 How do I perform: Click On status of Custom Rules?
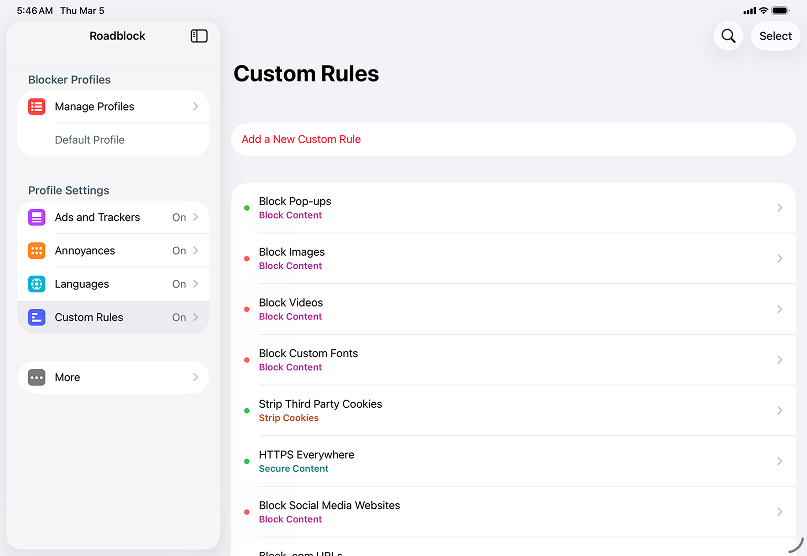[179, 318]
